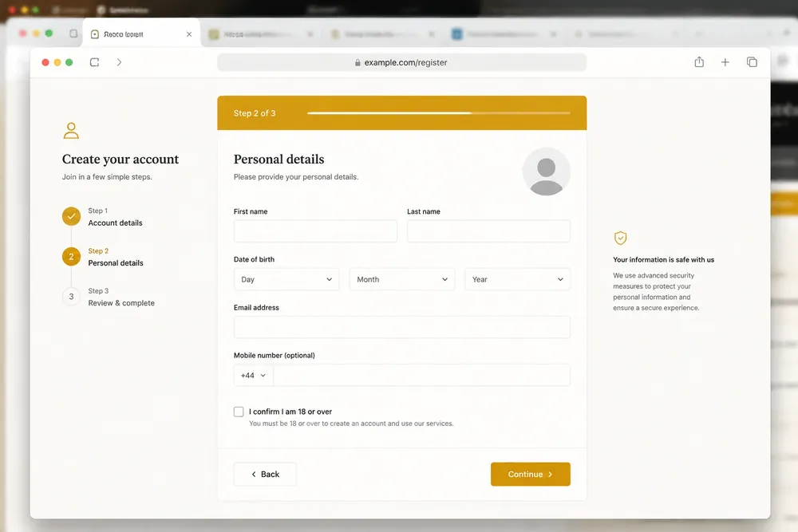
Task: Click 'Please provide your personal details.' text
Action: pyautogui.click(x=296, y=177)
